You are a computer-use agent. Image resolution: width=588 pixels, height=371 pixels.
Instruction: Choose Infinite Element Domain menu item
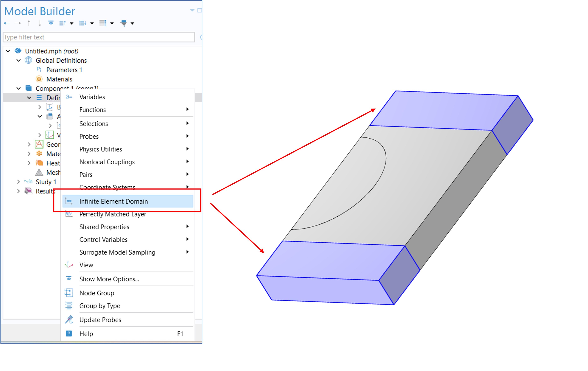pyautogui.click(x=113, y=201)
